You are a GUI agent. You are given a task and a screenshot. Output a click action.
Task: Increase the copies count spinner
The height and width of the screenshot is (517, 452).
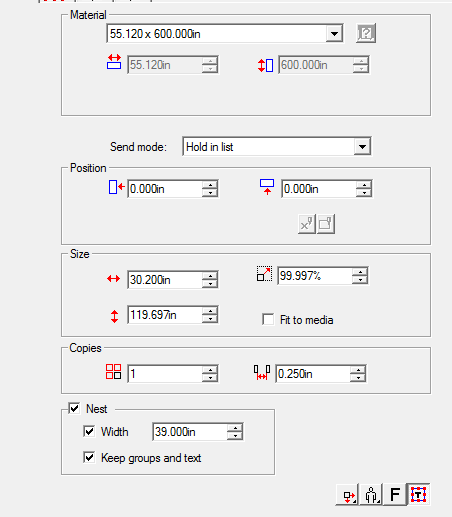(x=210, y=370)
